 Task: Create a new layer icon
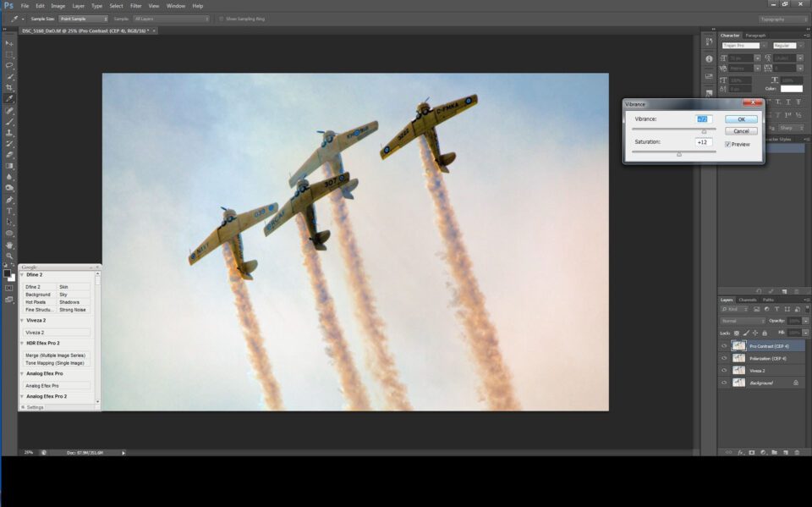click(786, 453)
